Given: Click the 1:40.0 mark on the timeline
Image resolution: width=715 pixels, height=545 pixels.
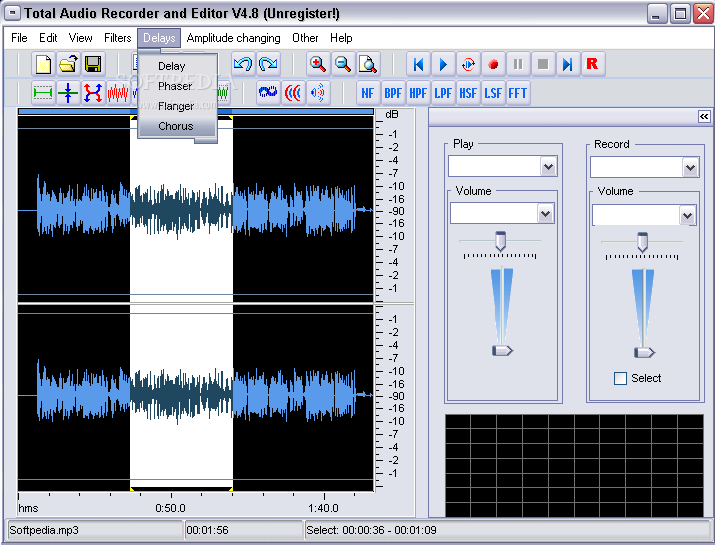Looking at the screenshot, I should tap(323, 508).
